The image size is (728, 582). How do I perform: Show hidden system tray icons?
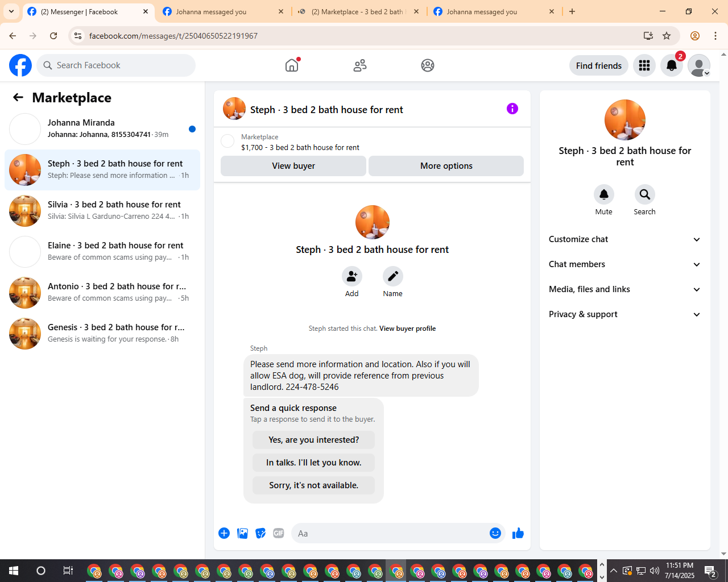click(613, 571)
